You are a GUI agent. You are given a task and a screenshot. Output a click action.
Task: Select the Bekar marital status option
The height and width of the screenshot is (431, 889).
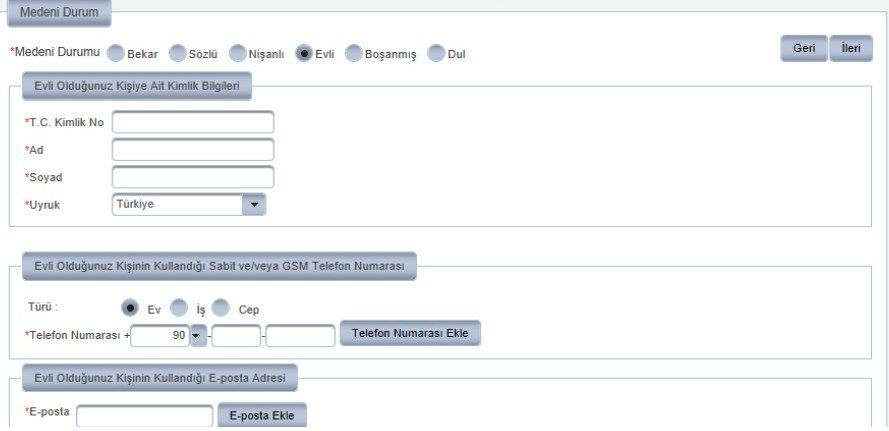116,53
